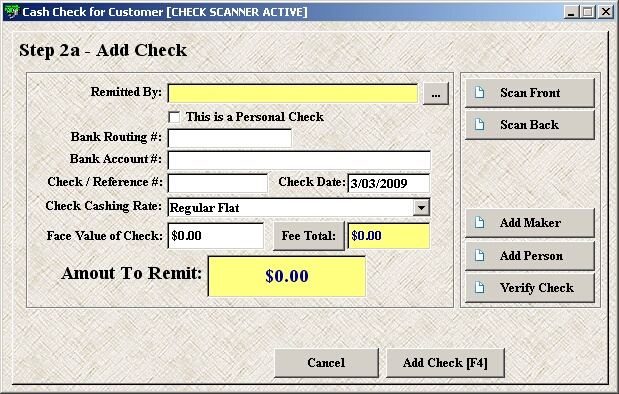Image resolution: width=619 pixels, height=394 pixels.
Task: Open the Remitted By browse (...) button
Action: [x=436, y=94]
